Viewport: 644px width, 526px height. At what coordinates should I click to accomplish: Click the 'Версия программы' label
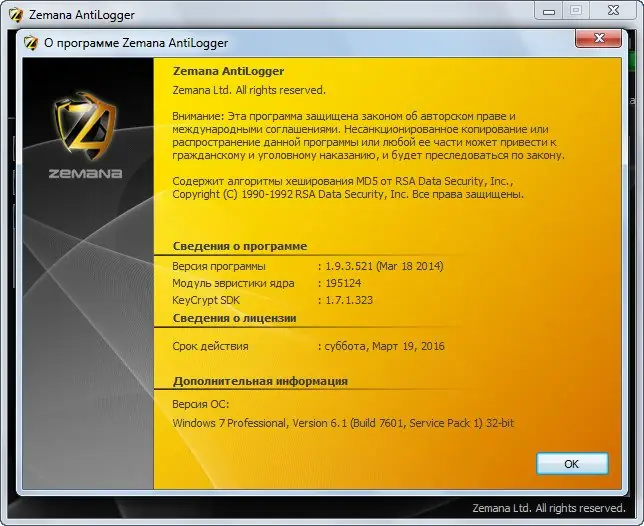click(219, 266)
